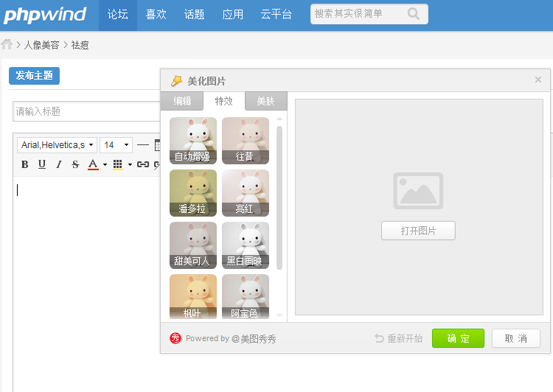Screen dimensions: 553x392
Task: Open the 祛痘 breadcrumb link
Action: (x=80, y=45)
